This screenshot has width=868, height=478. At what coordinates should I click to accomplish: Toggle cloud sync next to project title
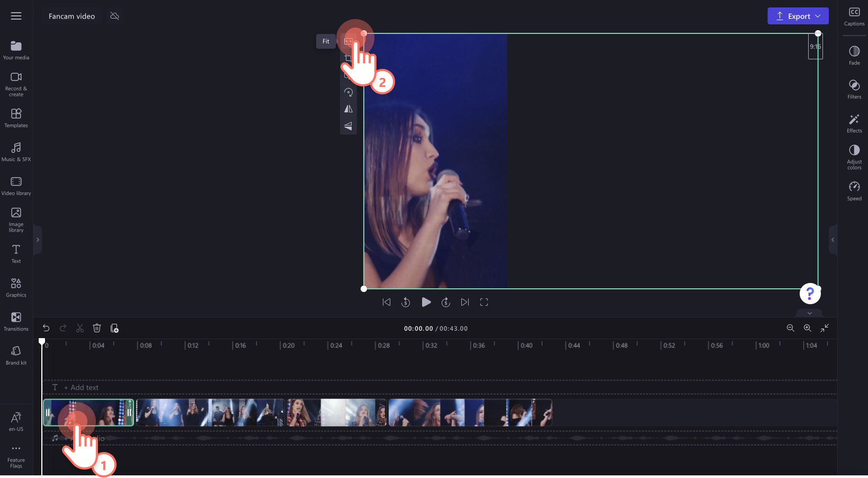[114, 16]
